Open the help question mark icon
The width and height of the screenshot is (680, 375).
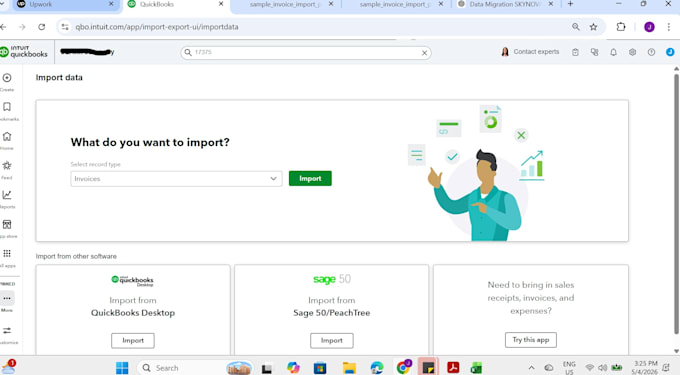651,52
